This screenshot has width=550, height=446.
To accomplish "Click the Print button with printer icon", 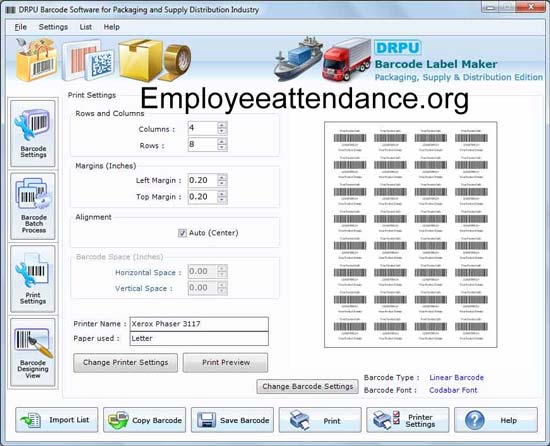I will [x=320, y=420].
